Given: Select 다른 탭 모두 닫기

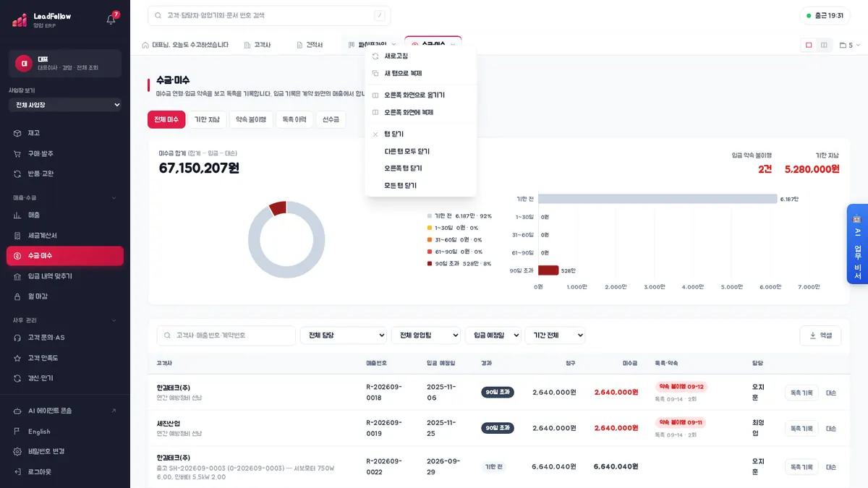Looking at the screenshot, I should coord(421,151).
